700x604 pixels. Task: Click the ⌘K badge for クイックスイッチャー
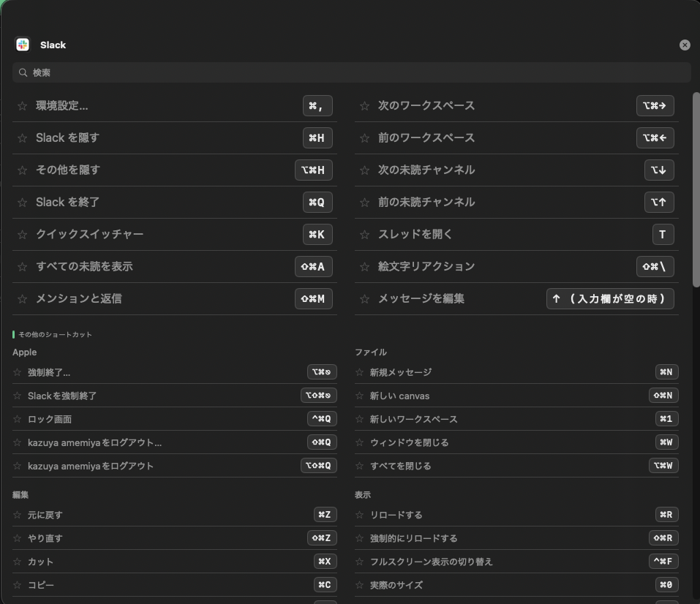tap(317, 235)
